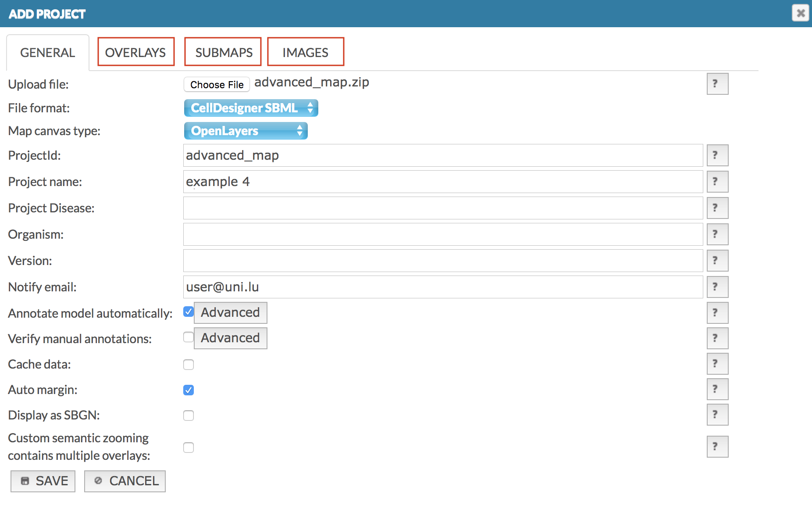Open the File format CellDesigner SBML dropdown
This screenshot has height=516, width=812.
251,108
